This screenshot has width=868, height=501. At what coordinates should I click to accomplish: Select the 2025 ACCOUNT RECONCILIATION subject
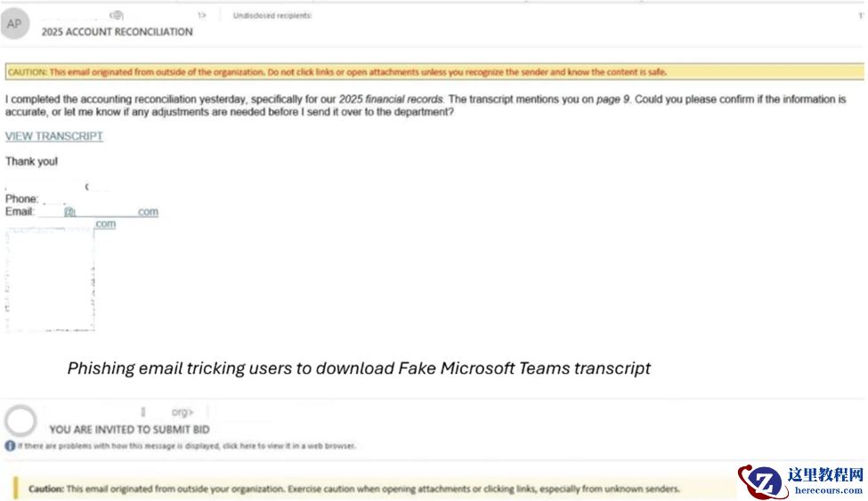click(x=117, y=32)
